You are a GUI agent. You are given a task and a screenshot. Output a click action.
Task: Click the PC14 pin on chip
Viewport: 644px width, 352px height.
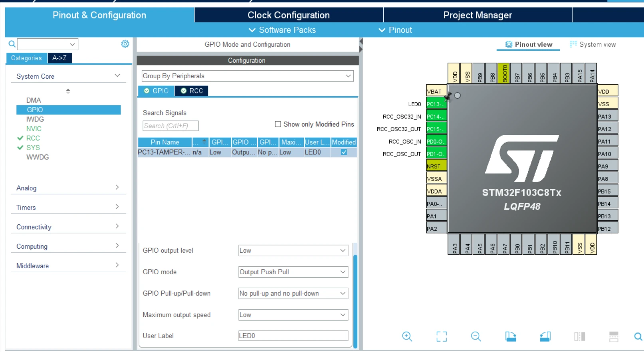click(x=436, y=117)
